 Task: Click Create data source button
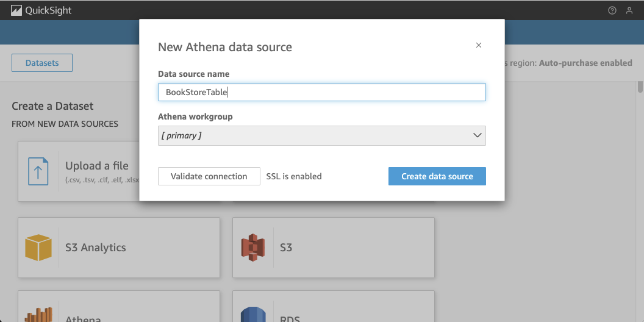coord(437,176)
